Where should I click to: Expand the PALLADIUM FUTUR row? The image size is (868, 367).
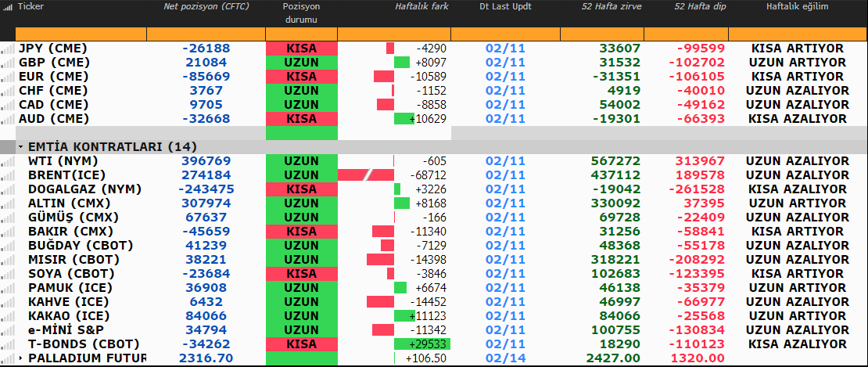20,358
